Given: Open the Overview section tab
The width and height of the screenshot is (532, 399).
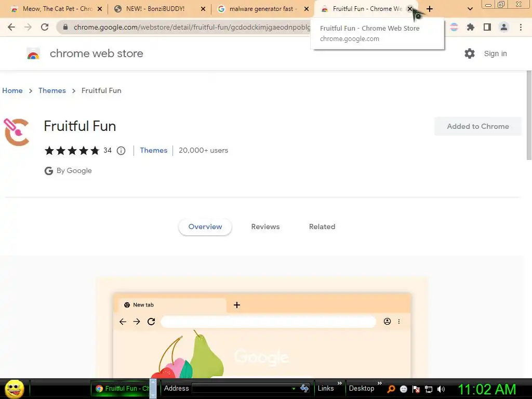Looking at the screenshot, I should 205,227.
